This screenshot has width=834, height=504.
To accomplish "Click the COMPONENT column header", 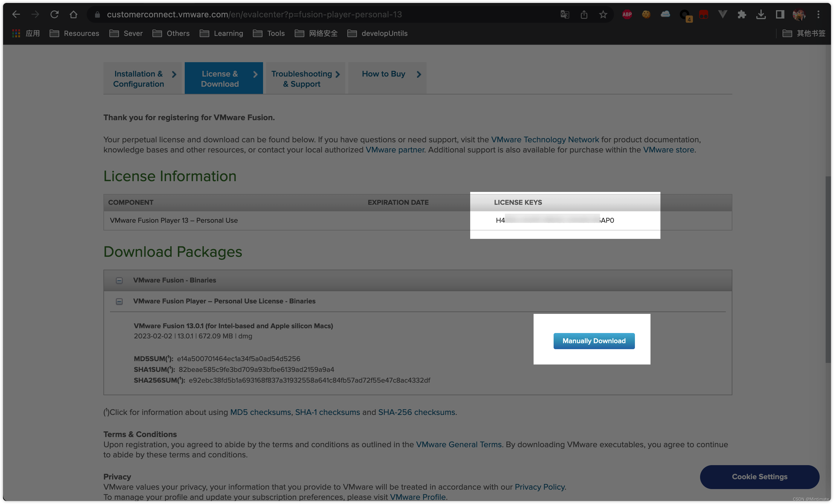I will (131, 202).
